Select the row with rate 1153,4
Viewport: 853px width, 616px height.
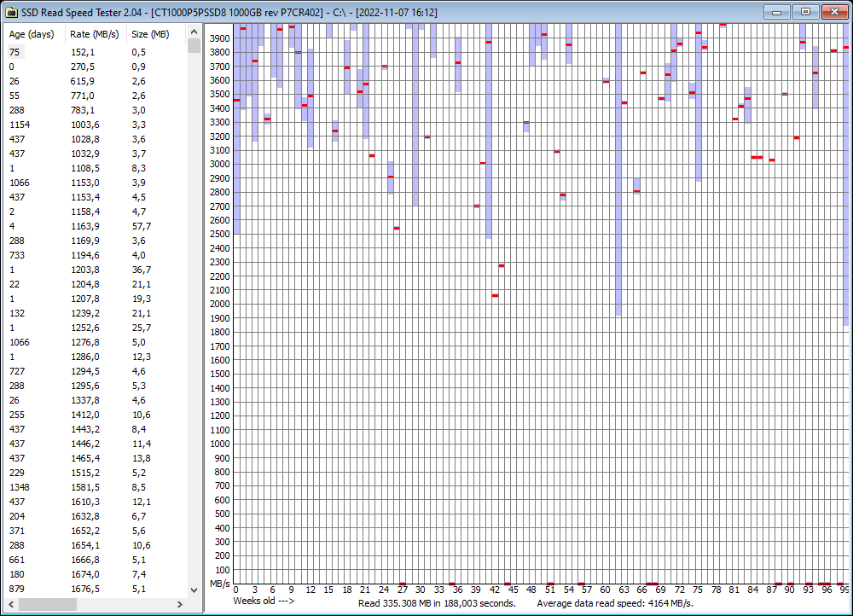click(96, 198)
